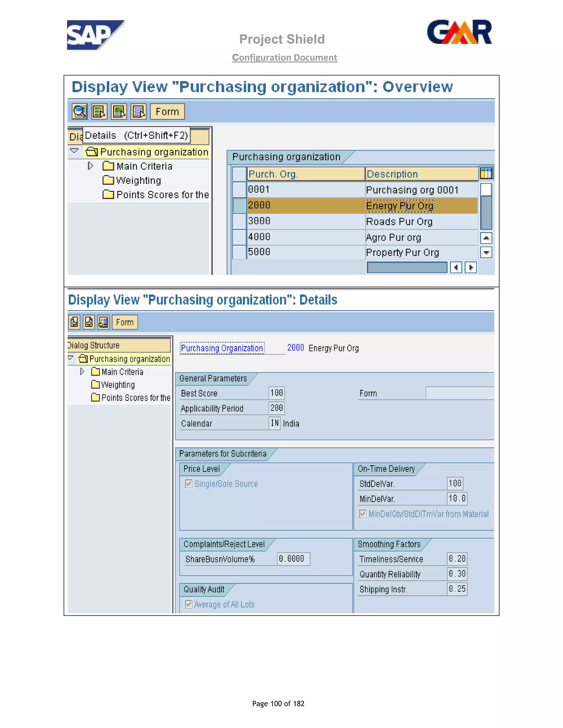Click the Shipping Instr. smoothing factor field
Screen dimensions: 563x728
457,589
